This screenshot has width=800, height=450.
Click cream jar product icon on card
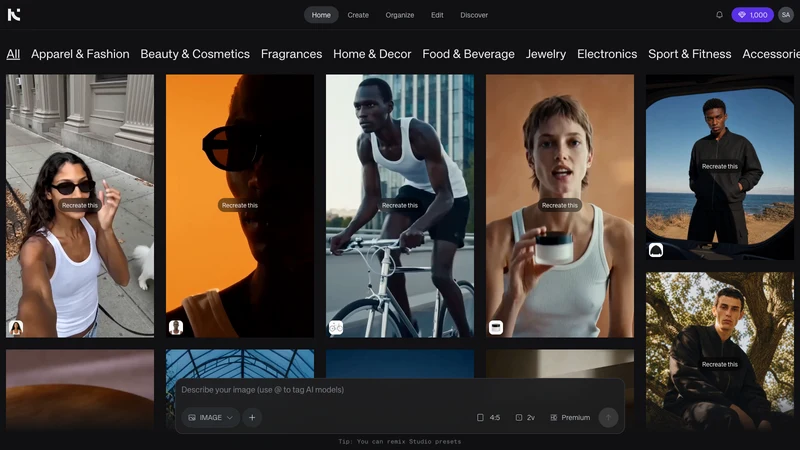click(x=496, y=327)
